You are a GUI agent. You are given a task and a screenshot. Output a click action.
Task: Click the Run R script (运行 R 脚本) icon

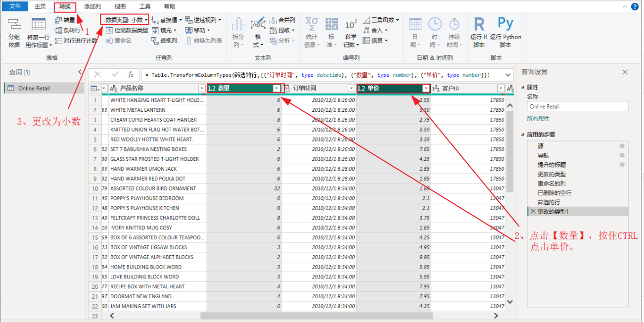coord(479,24)
